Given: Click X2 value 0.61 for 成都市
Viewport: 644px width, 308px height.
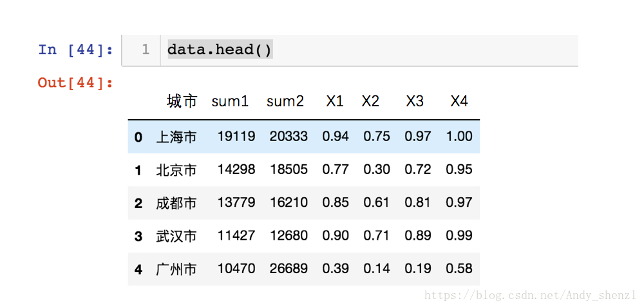Looking at the screenshot, I should (x=377, y=202).
